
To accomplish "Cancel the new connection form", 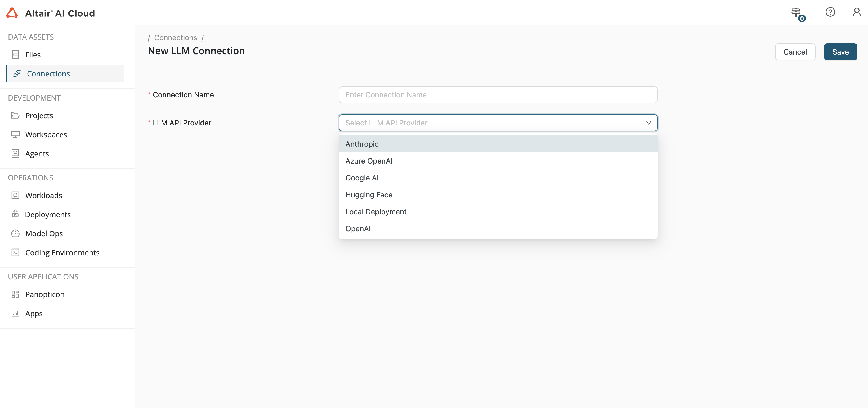I will point(795,52).
